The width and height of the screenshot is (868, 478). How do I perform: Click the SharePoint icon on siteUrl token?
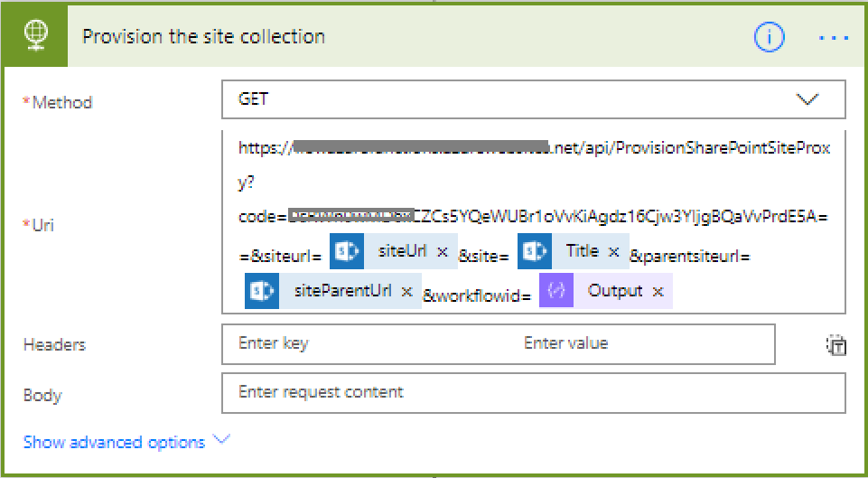tap(347, 251)
